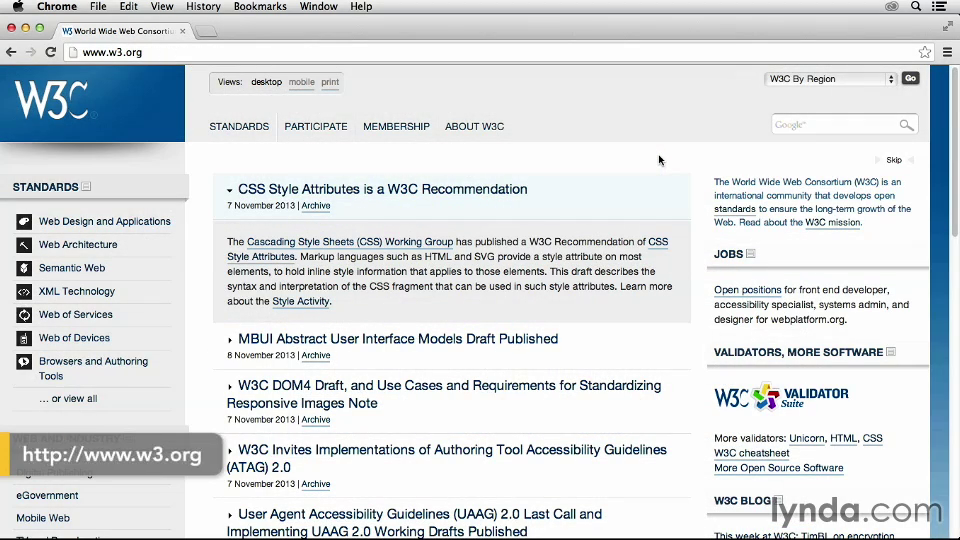Image resolution: width=960 pixels, height=540 pixels.
Task: Click the W3C Validator Suite logo
Action: coord(781,397)
